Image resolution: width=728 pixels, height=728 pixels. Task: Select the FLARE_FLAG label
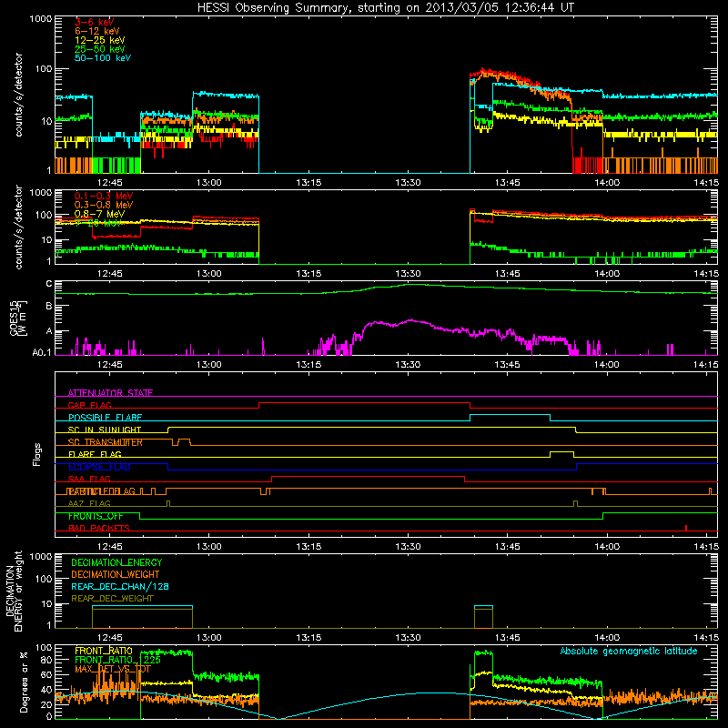[x=95, y=454]
